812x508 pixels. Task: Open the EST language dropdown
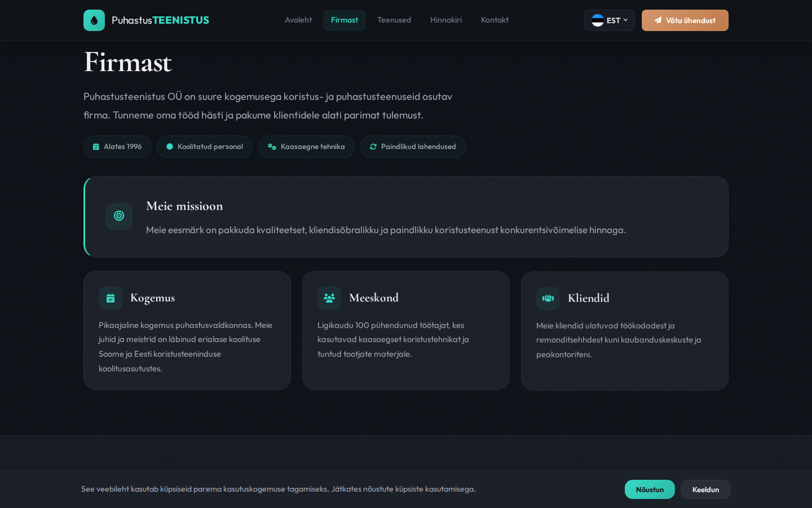tap(610, 20)
